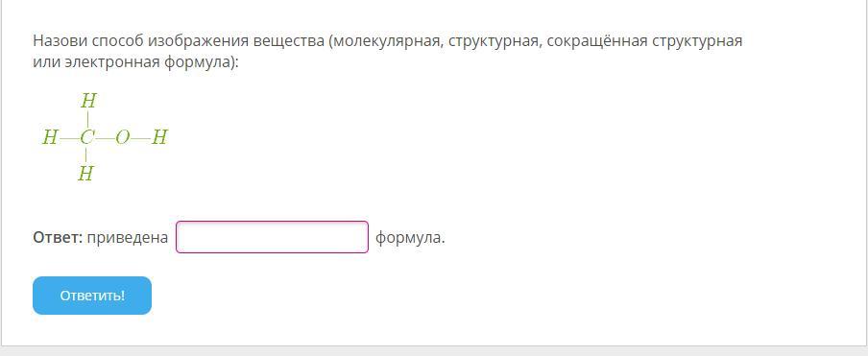This screenshot has width=868, height=356.
Task: Click the word "Назови" starting the question
Action: [60, 41]
